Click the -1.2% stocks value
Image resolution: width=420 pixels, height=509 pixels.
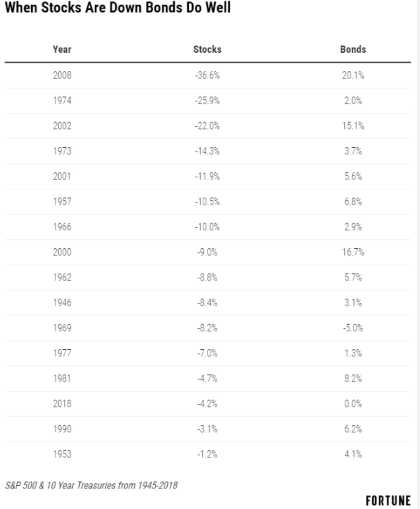207,454
